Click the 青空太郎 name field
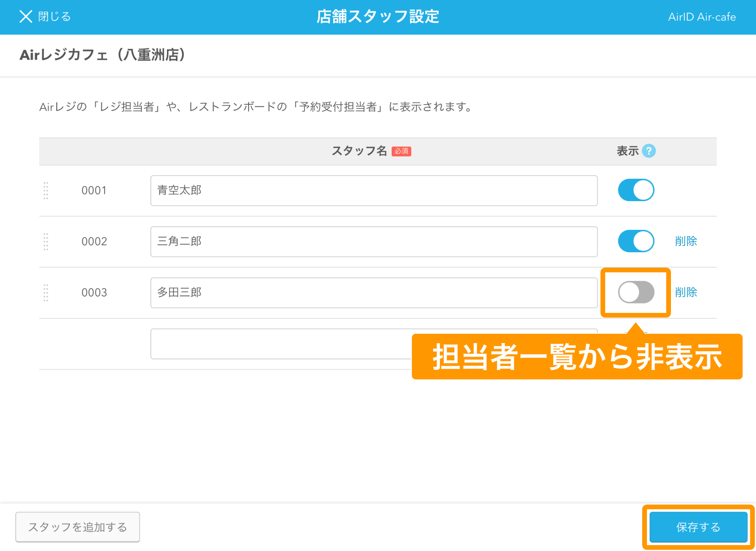The width and height of the screenshot is (756, 551). click(374, 190)
